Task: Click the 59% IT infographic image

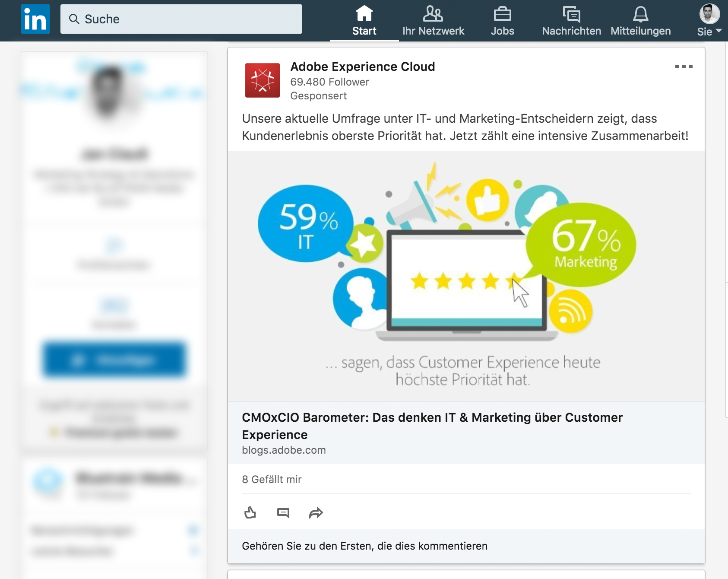Action: click(466, 277)
